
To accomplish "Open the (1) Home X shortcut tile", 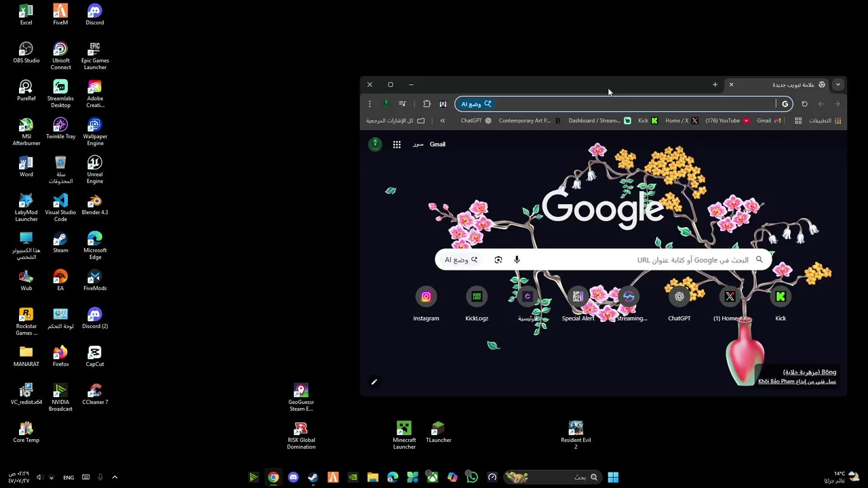I will point(730,304).
